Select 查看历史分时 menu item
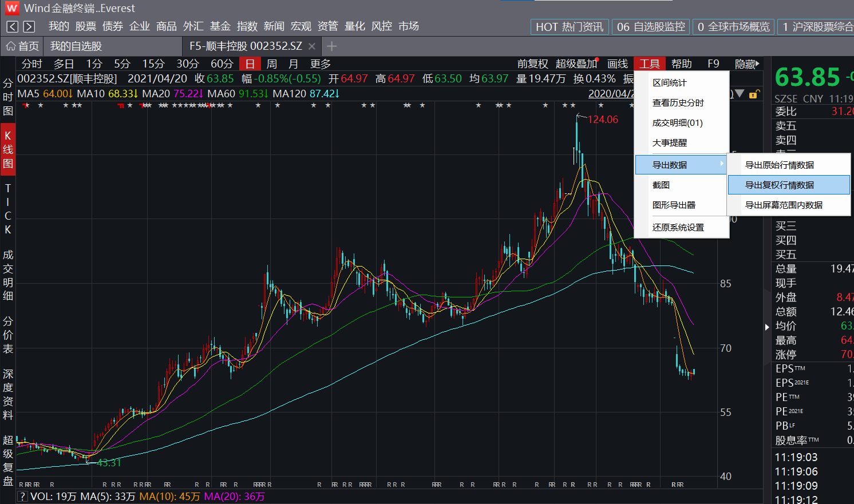The height and width of the screenshot is (504, 854). (681, 103)
